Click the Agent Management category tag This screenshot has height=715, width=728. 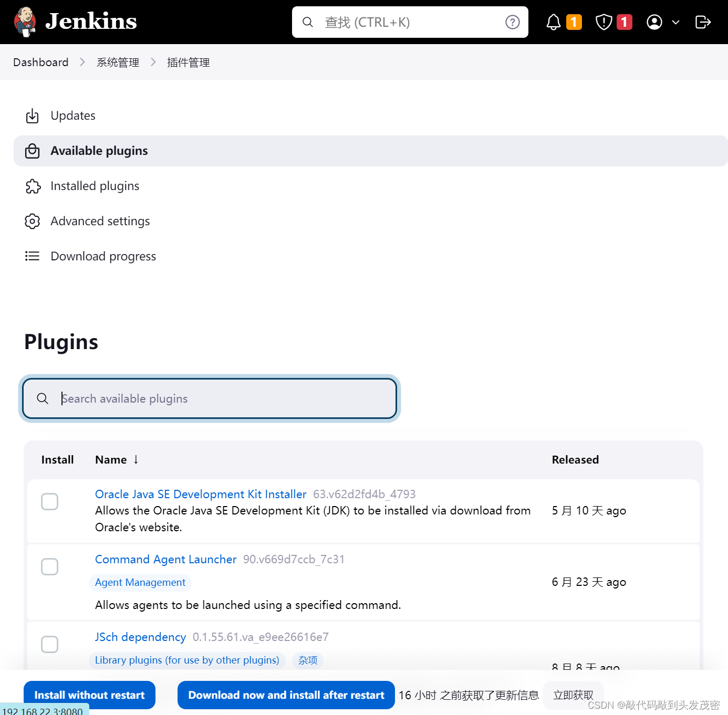click(140, 582)
